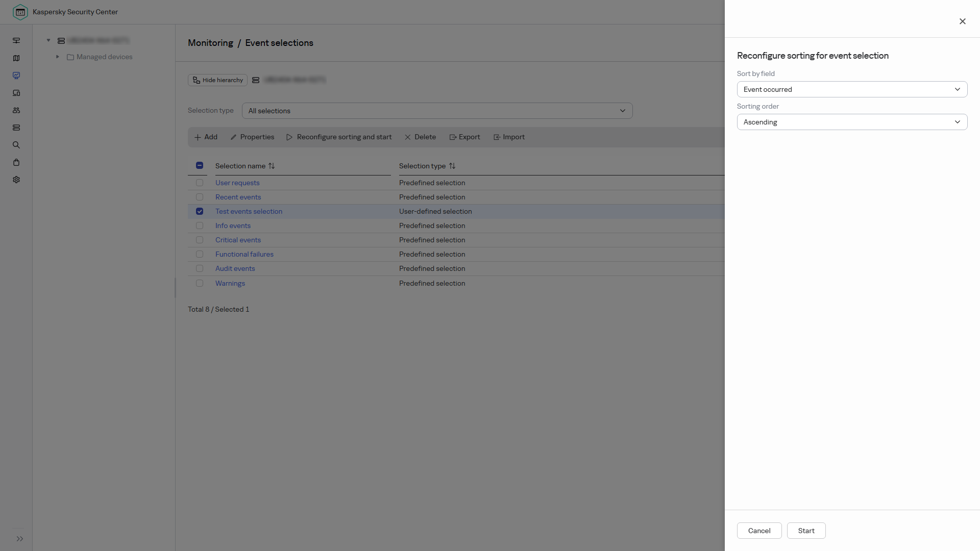This screenshot has height=551, width=980.
Task: Collapse the server node in the tree
Action: point(48,40)
